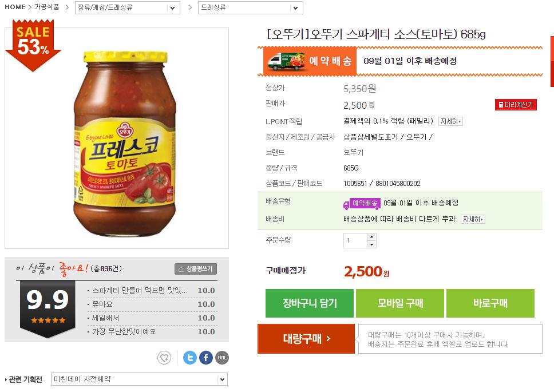Add item to cart with 장바구니 담기
The width and height of the screenshot is (554, 392).
pyautogui.click(x=309, y=303)
